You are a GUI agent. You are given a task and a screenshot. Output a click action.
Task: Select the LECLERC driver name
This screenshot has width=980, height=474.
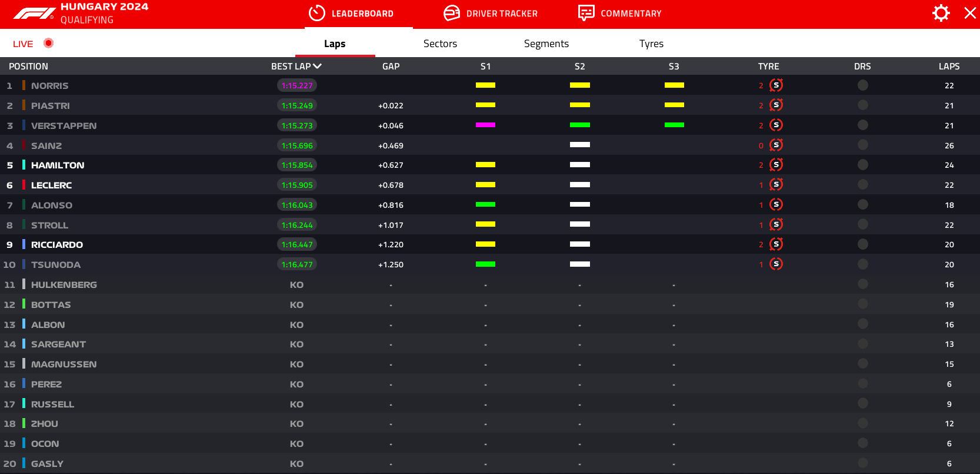pos(52,185)
